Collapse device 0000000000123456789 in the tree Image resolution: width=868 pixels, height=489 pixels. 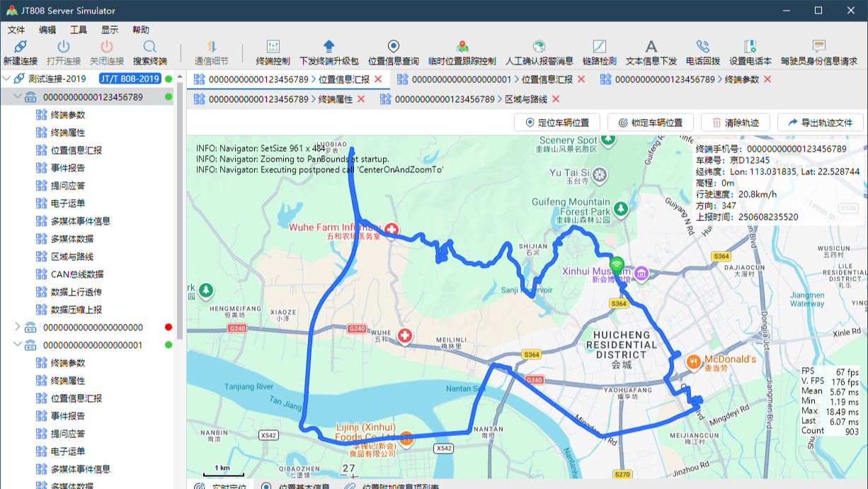click(x=18, y=97)
